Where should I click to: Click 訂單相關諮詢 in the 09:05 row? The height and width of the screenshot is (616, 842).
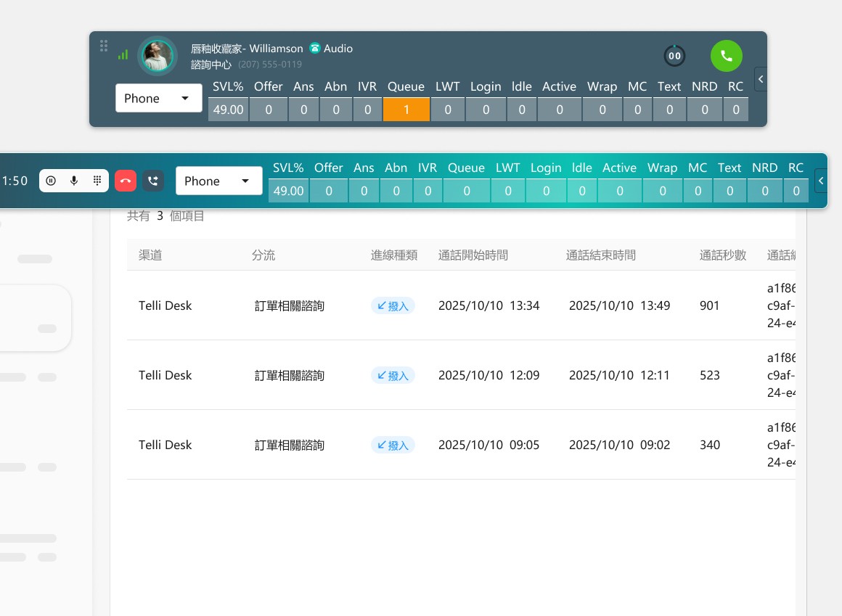point(290,445)
